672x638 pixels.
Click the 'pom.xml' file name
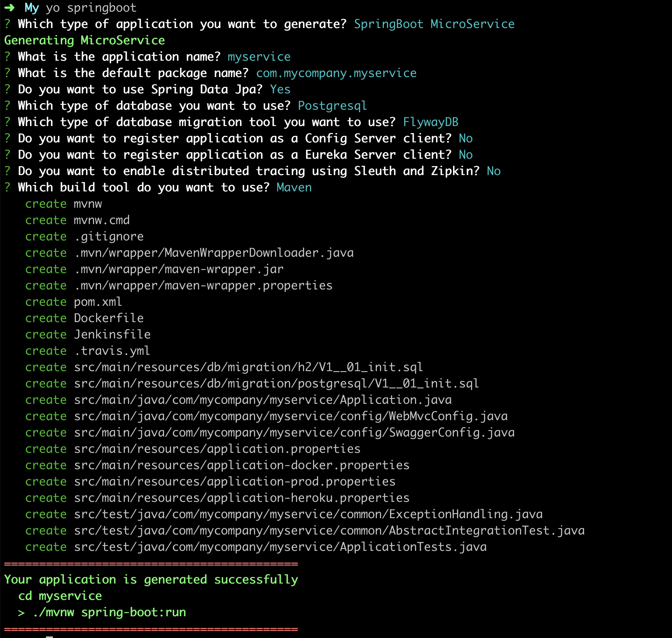coord(98,302)
